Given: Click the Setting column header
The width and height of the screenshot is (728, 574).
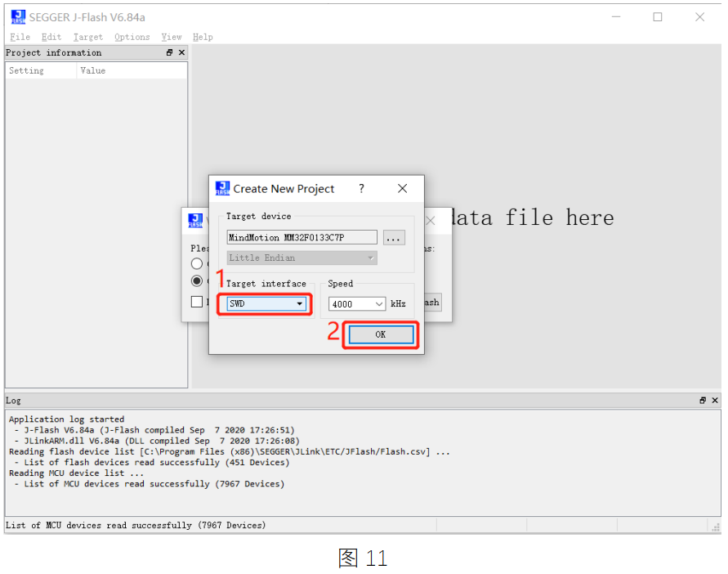Looking at the screenshot, I should 41,70.
